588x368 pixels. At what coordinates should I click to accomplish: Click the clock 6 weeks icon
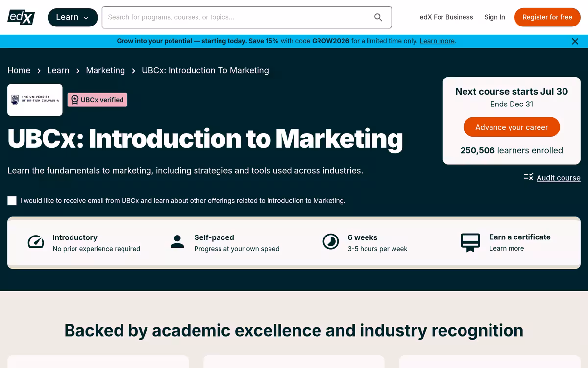[x=331, y=241]
